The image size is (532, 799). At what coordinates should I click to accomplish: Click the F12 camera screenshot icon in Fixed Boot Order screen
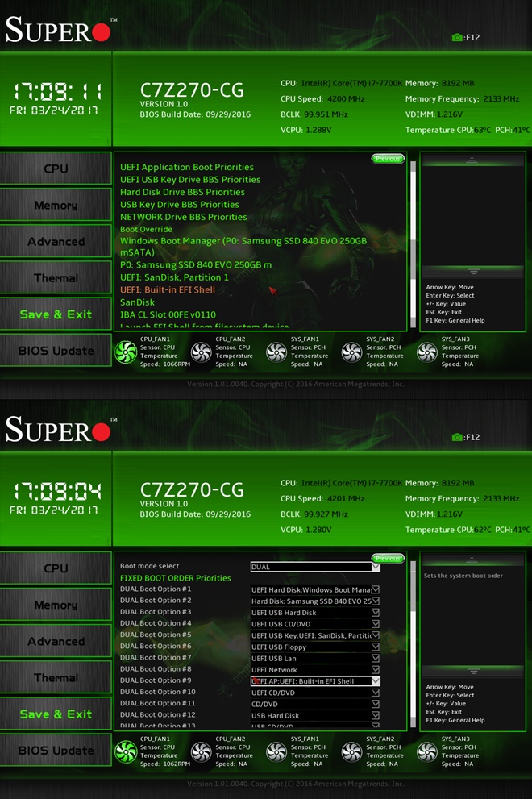click(457, 437)
